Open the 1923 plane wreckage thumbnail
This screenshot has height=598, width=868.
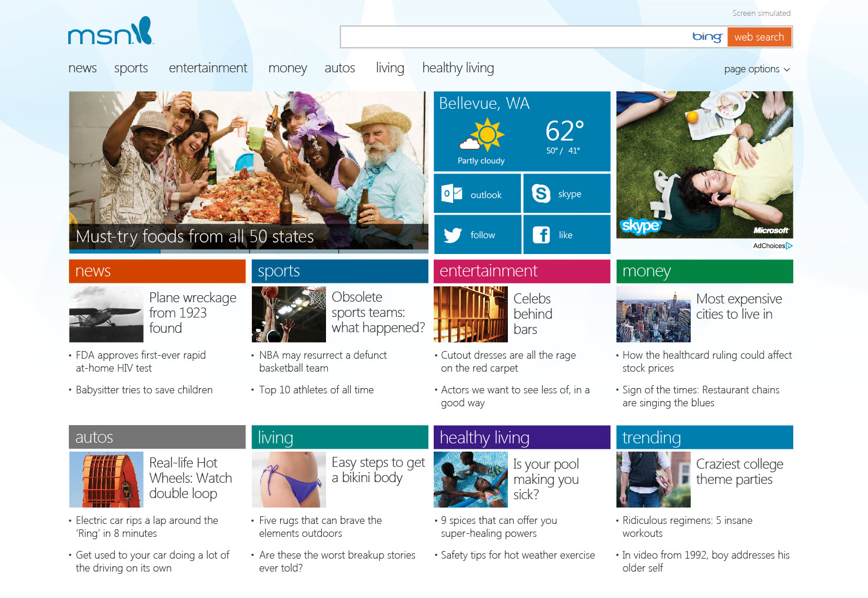coord(106,314)
